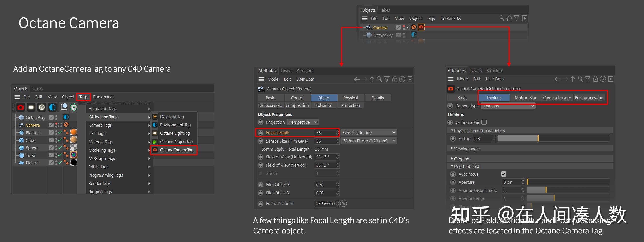The width and height of the screenshot is (644, 242).
Task: Toggle the Cube object's green enable checkmark
Action: [x=60, y=140]
